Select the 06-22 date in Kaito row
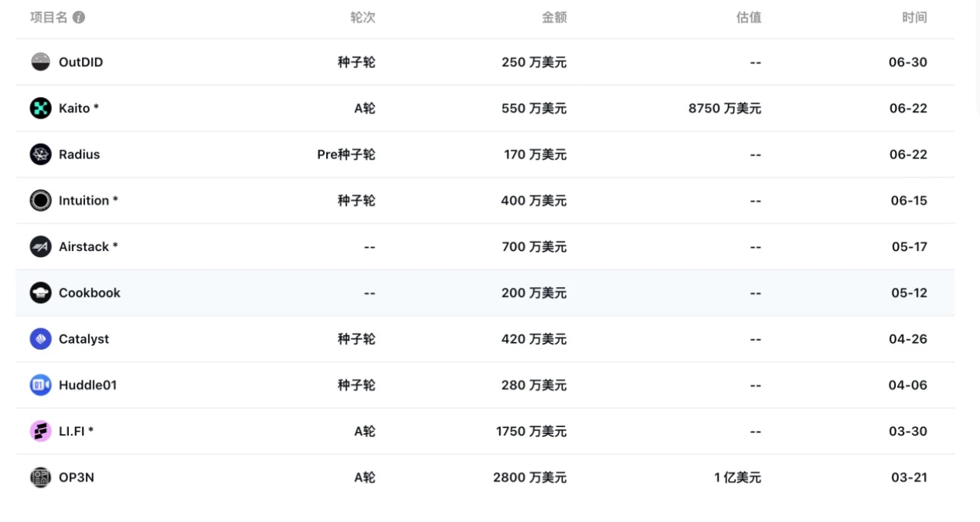The width and height of the screenshot is (980, 522). point(908,108)
